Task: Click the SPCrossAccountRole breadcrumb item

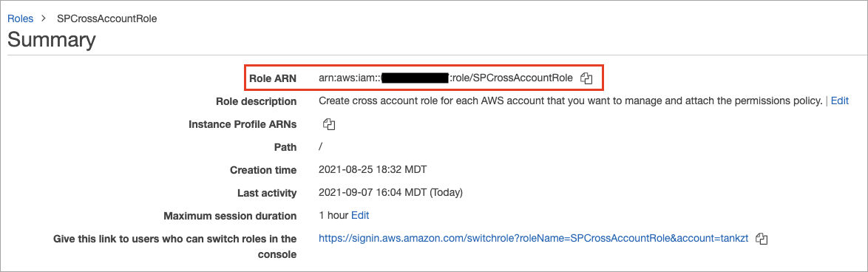Action: [x=107, y=18]
